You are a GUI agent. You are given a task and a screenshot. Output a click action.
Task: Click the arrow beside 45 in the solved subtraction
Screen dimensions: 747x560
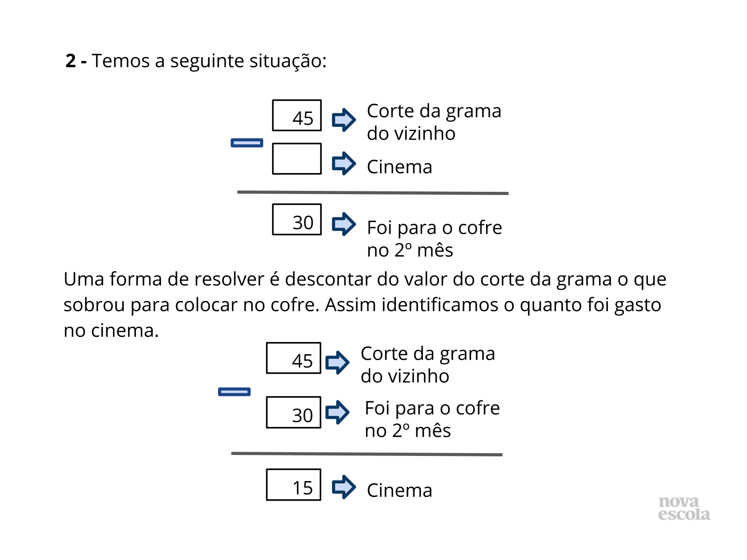337,363
